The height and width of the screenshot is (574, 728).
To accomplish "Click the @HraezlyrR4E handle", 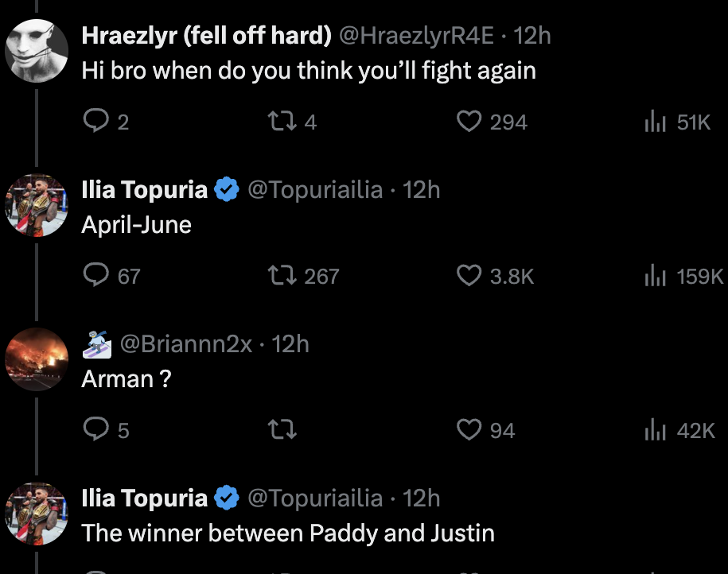I will click(x=417, y=36).
